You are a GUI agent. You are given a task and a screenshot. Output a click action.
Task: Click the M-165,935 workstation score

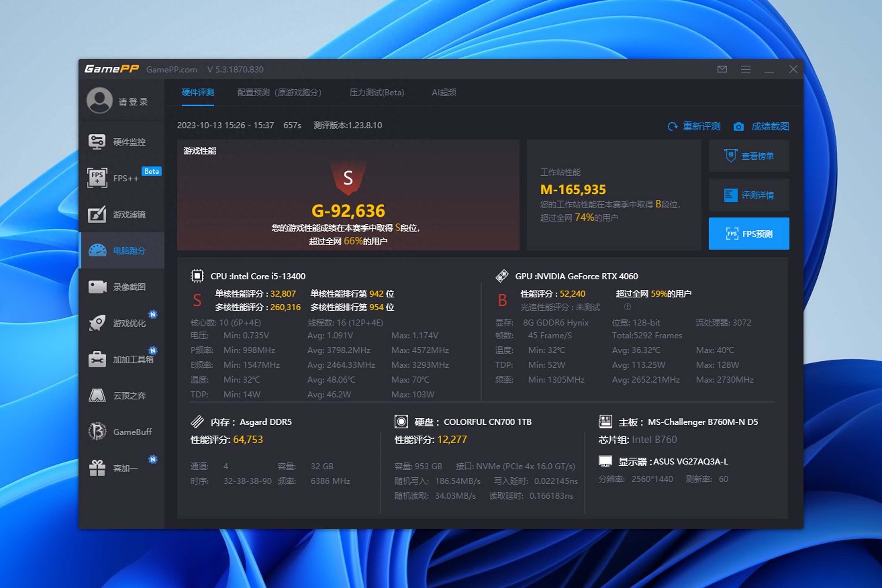573,189
